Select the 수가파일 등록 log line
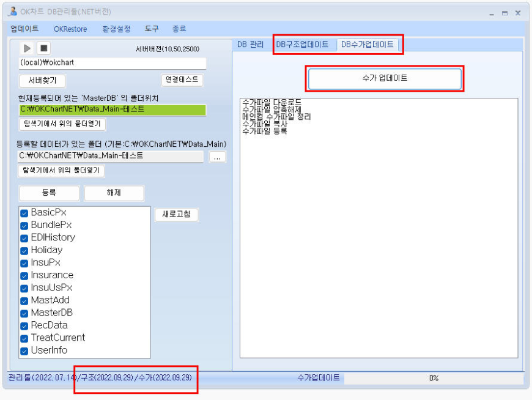532x400 pixels. coord(265,131)
